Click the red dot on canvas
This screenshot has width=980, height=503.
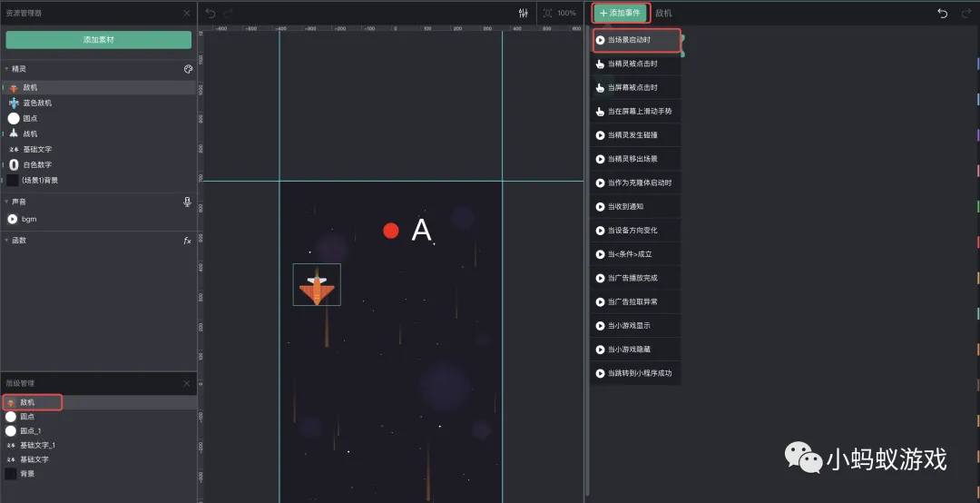(x=391, y=231)
